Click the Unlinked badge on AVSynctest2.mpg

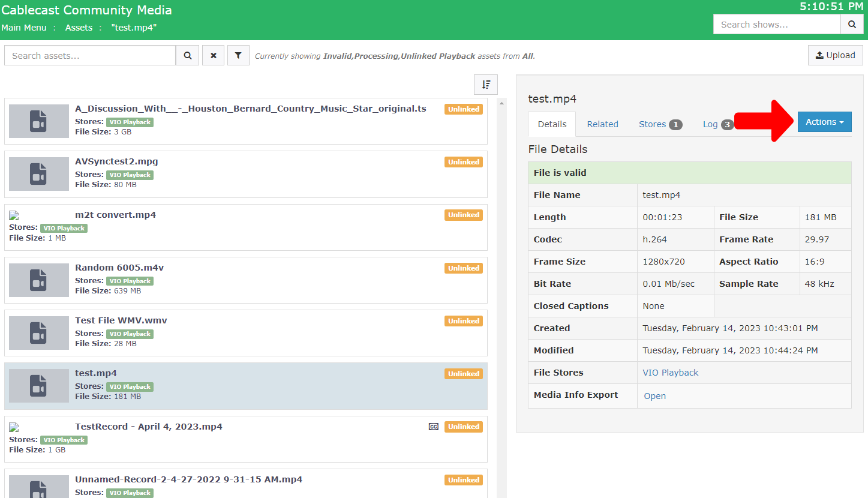coord(464,162)
